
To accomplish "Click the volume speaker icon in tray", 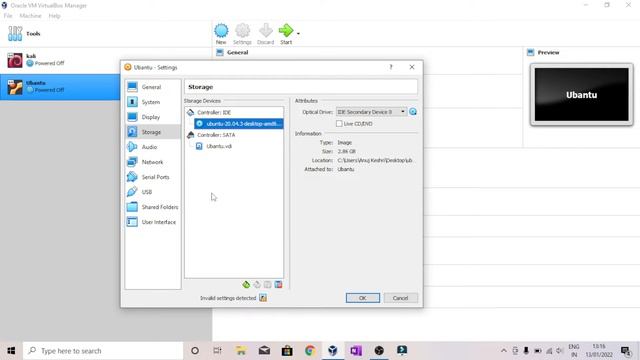I will click(560, 351).
